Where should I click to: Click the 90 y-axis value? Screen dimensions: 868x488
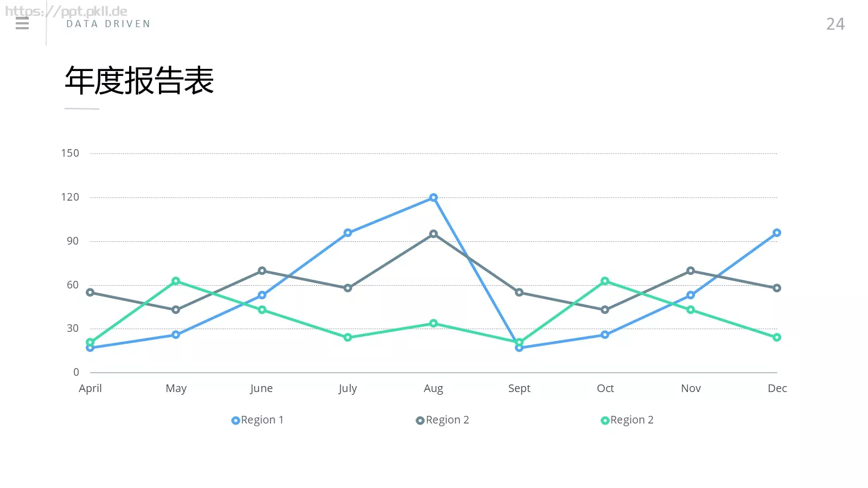tap(73, 241)
